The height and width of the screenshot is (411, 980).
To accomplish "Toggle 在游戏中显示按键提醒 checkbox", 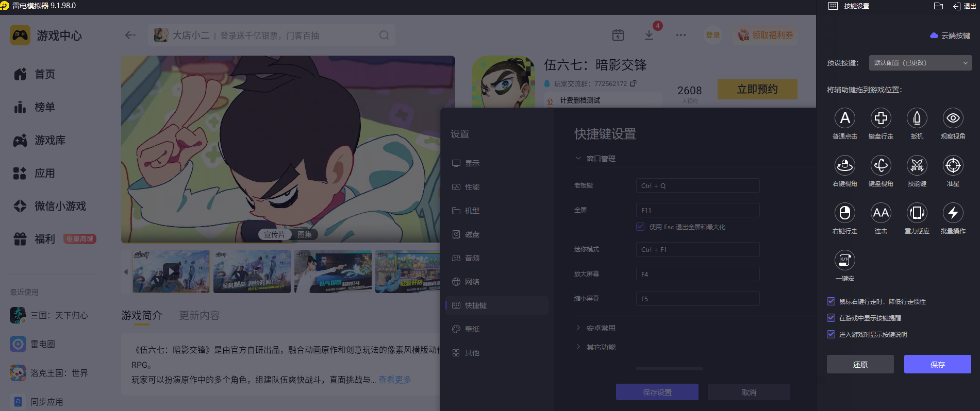I will [x=831, y=318].
